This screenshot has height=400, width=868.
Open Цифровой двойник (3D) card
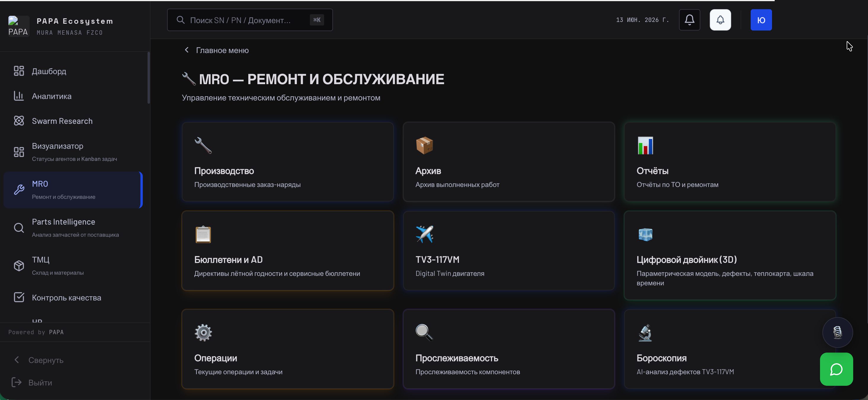730,255
